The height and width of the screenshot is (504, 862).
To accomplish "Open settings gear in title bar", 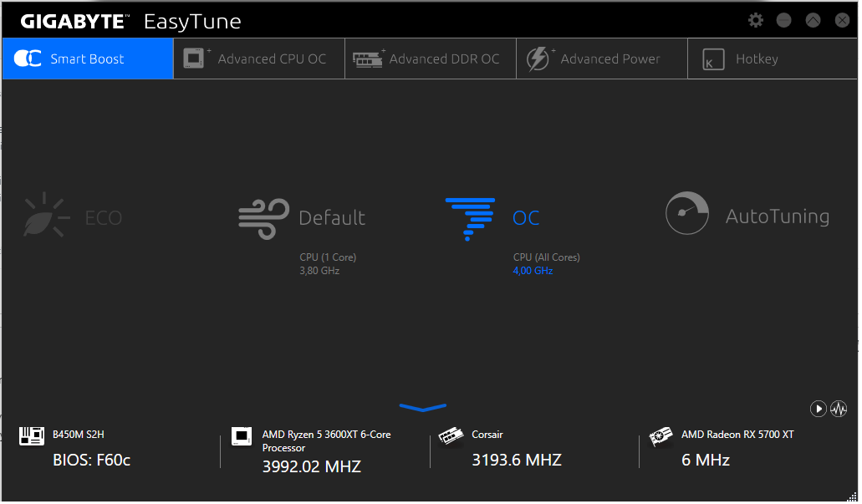I will pyautogui.click(x=756, y=20).
